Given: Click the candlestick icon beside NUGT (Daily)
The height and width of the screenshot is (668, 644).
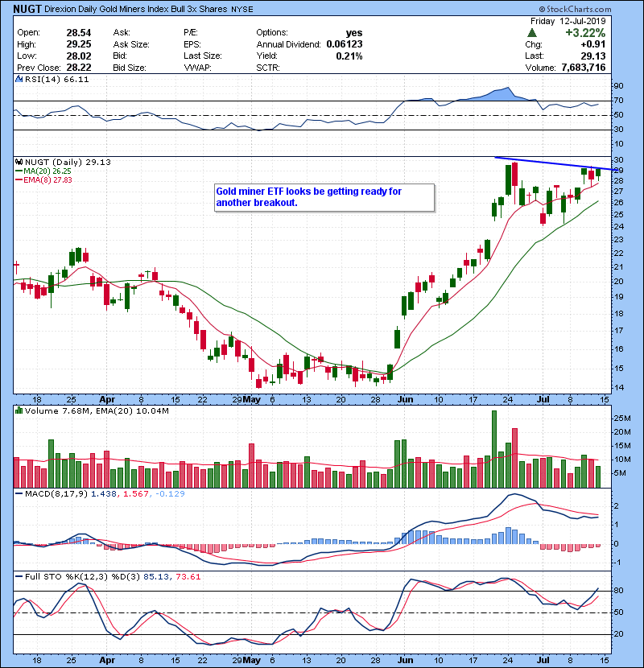Looking at the screenshot, I should 19,162.
